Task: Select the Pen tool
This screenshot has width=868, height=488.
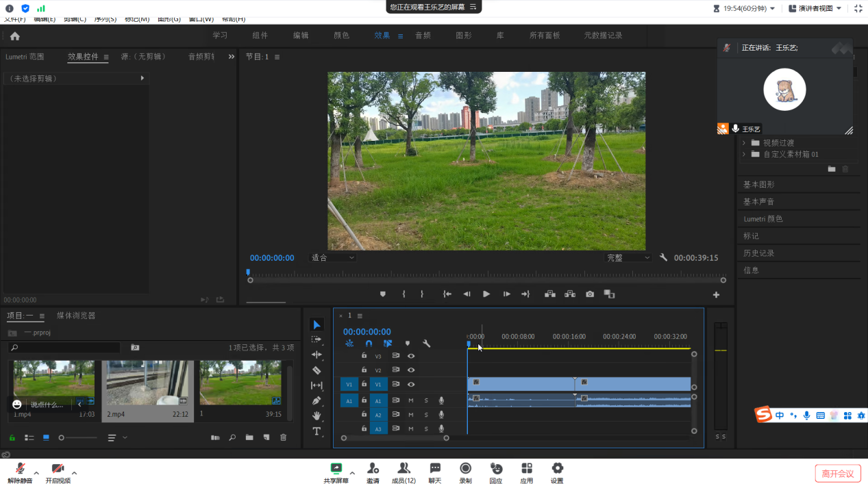Action: (x=317, y=400)
